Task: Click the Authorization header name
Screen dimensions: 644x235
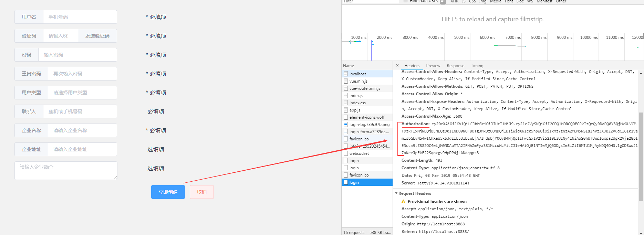Action: click(x=415, y=124)
